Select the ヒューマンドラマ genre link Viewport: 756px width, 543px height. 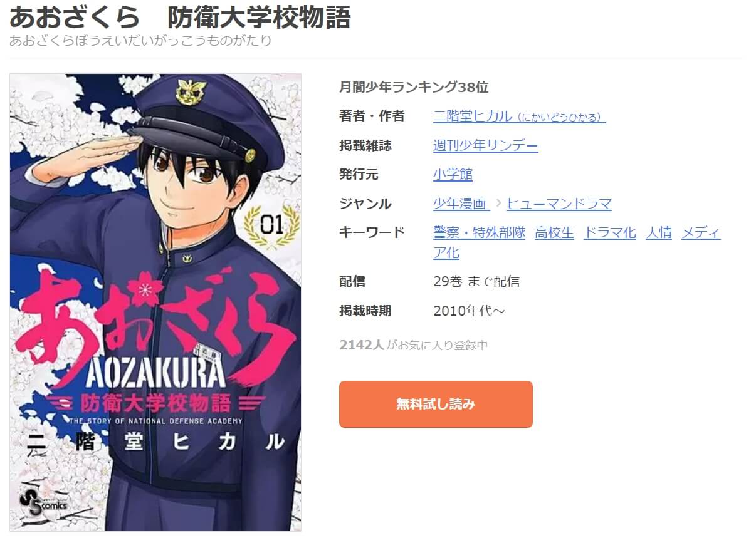click(559, 204)
